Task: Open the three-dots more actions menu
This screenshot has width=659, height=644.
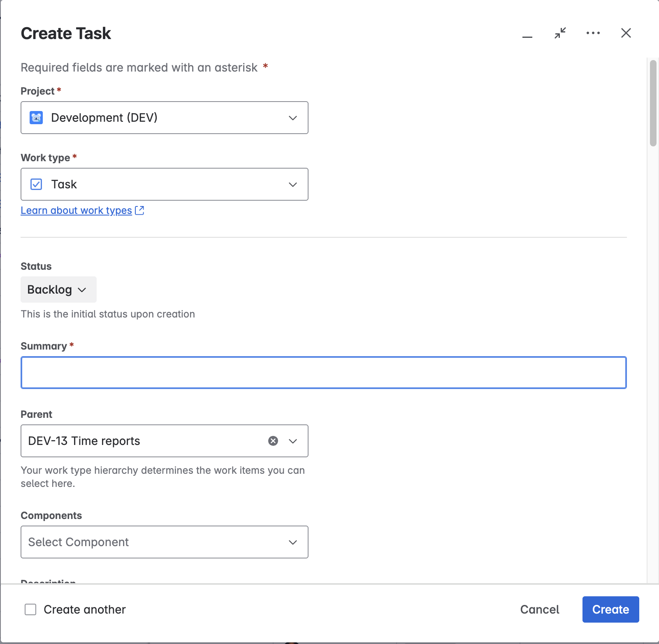Action: click(x=593, y=33)
